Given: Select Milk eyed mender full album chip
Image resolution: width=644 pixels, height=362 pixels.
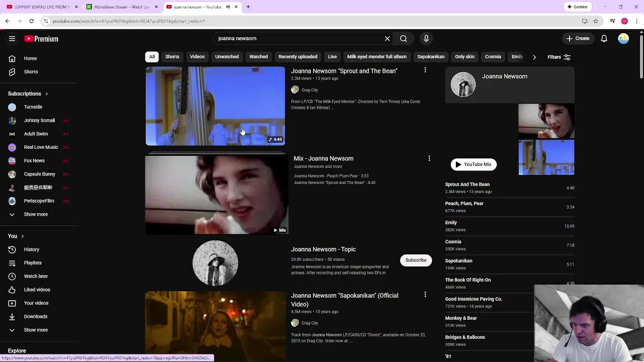Looking at the screenshot, I should [x=377, y=57].
